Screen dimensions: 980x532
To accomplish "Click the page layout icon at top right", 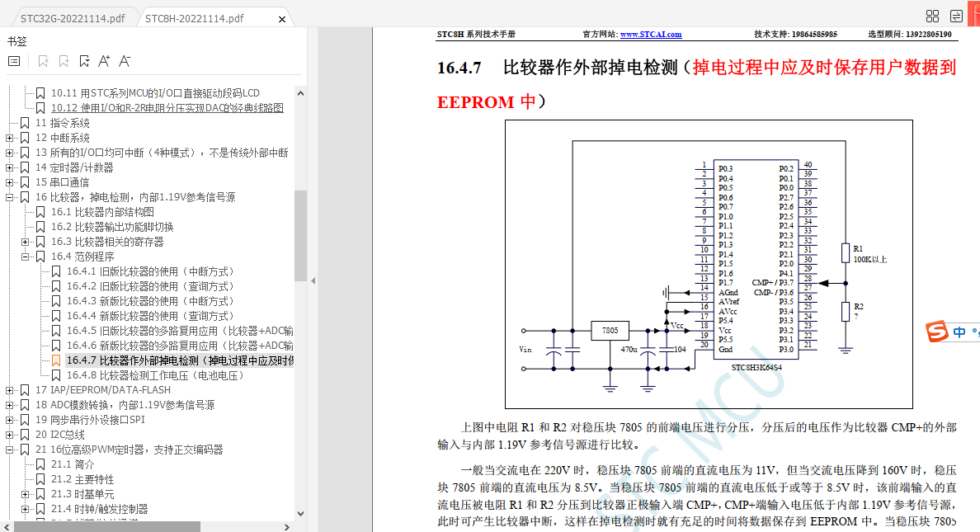I will (x=956, y=16).
